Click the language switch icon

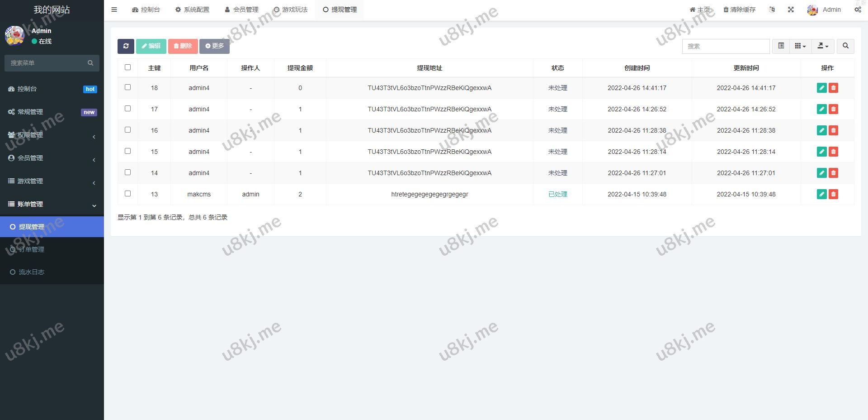[x=772, y=10]
